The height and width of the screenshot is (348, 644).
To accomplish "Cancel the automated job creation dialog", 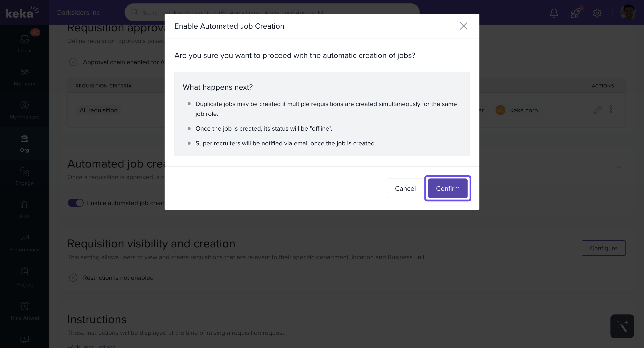I will coord(405,188).
